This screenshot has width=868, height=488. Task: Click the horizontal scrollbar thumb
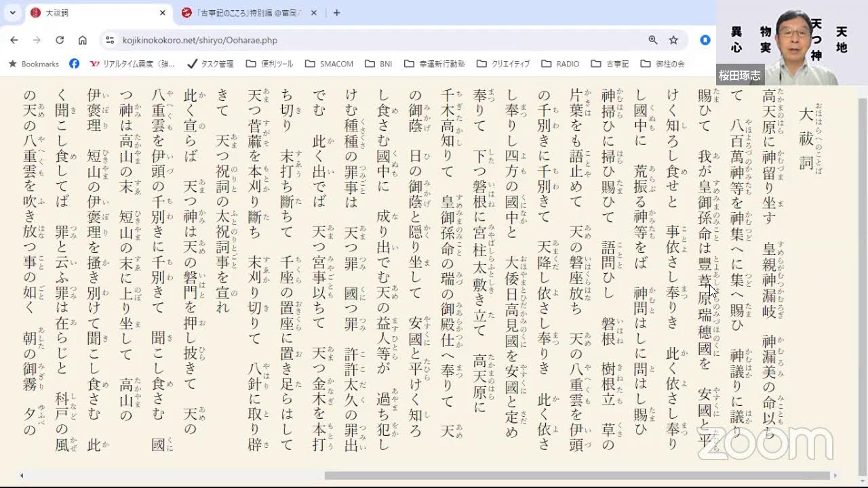tap(577, 475)
